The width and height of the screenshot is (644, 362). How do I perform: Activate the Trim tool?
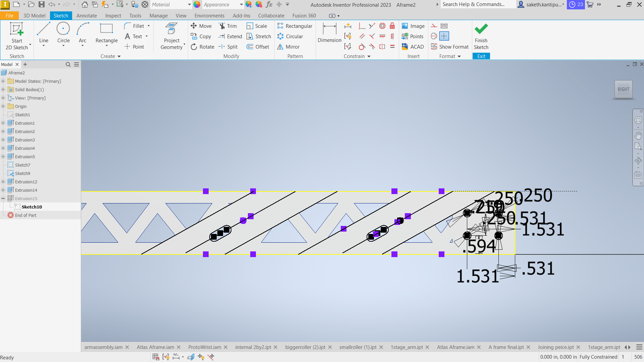tap(228, 26)
